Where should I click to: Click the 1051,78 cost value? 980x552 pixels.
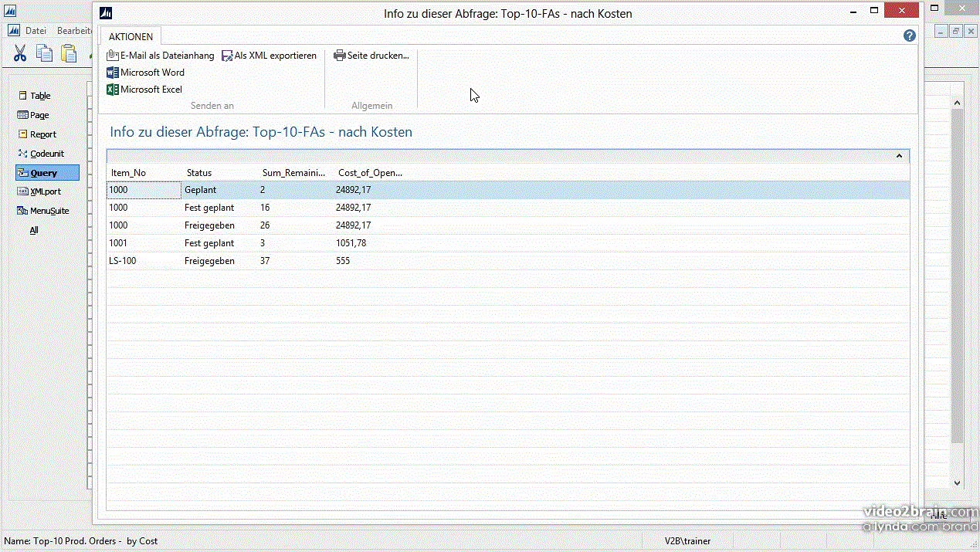(x=351, y=243)
